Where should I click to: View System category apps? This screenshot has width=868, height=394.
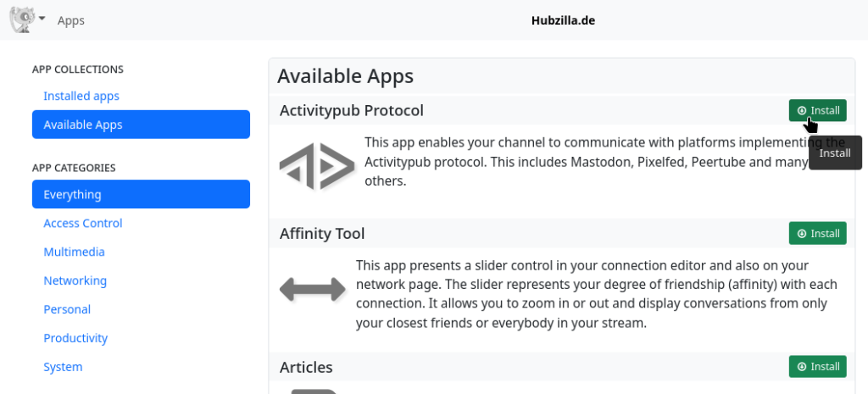point(63,367)
